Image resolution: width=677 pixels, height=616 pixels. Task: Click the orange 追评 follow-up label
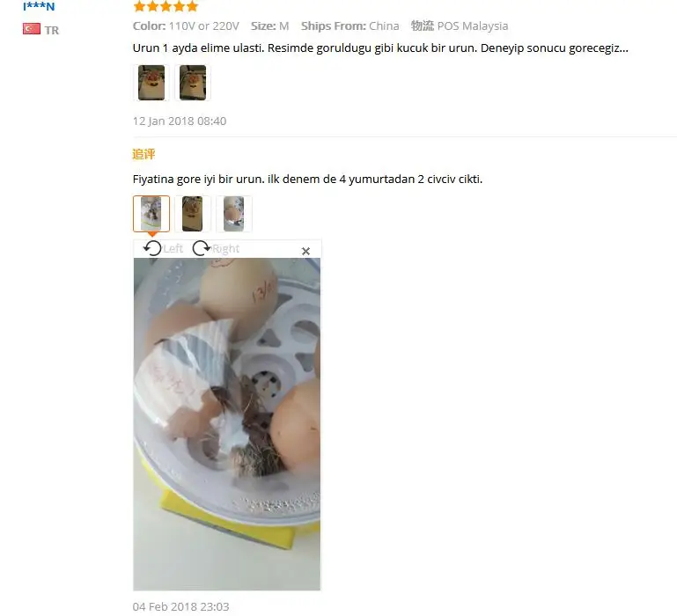(x=143, y=154)
